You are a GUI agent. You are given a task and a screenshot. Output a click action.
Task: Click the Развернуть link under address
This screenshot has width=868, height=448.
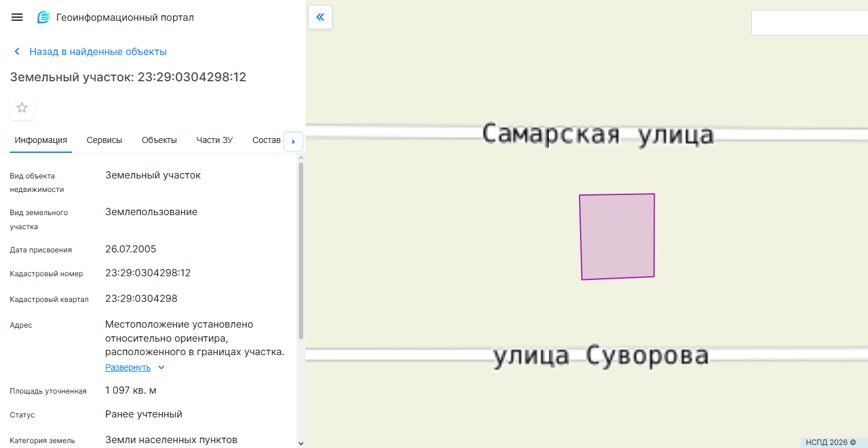pos(128,368)
